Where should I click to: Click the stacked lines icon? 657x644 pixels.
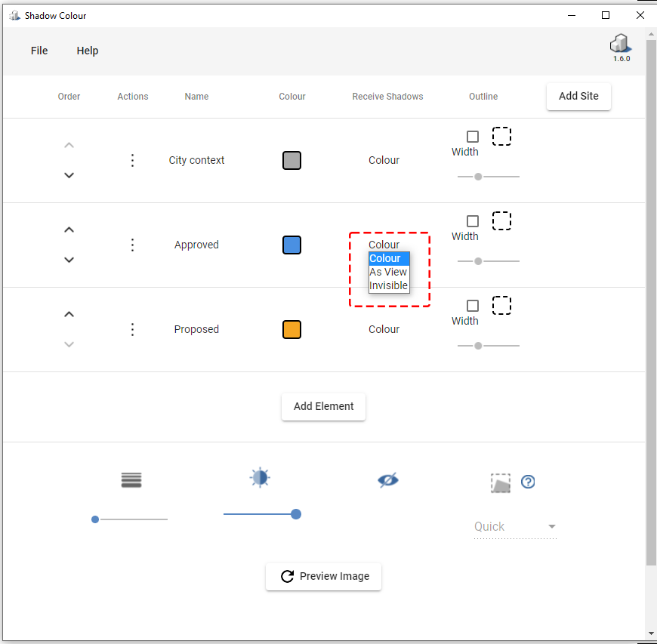131,480
